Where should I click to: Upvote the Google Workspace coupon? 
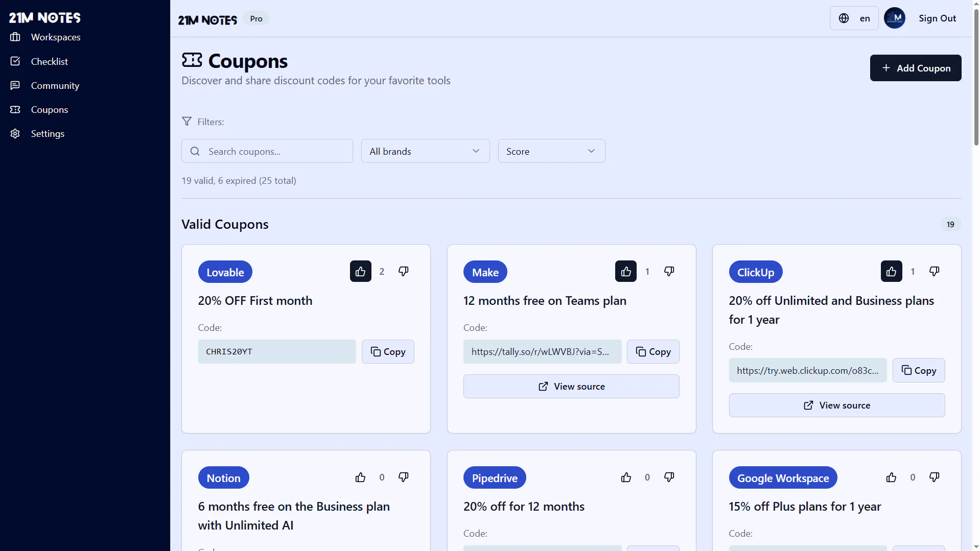(891, 477)
